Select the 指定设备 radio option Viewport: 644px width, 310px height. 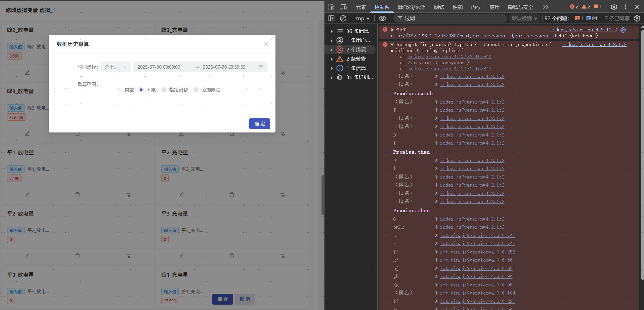coord(164,90)
